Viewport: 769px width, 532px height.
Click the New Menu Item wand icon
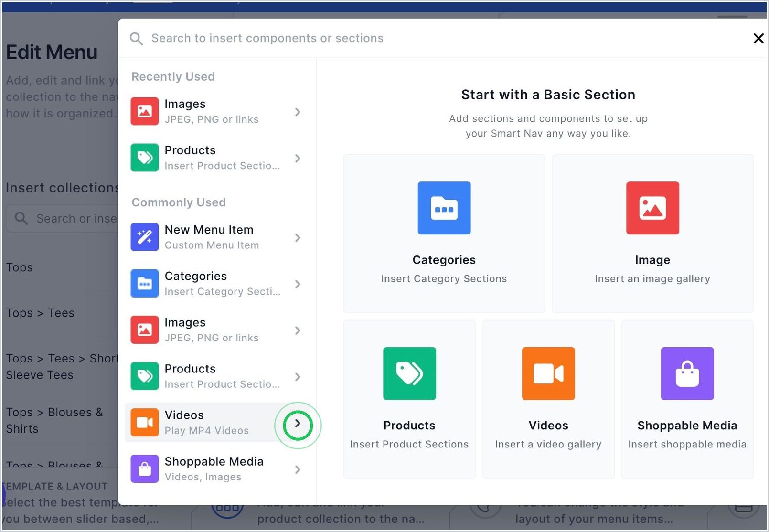(x=145, y=237)
